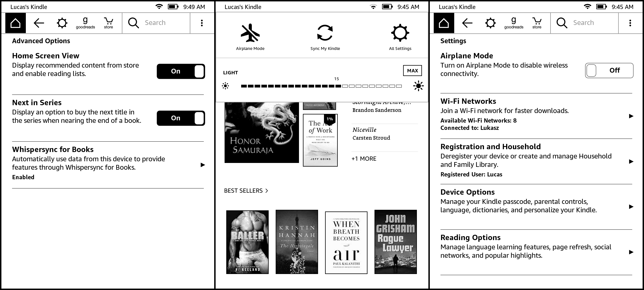
Task: Open The Art of Work book cover
Action: (x=320, y=140)
